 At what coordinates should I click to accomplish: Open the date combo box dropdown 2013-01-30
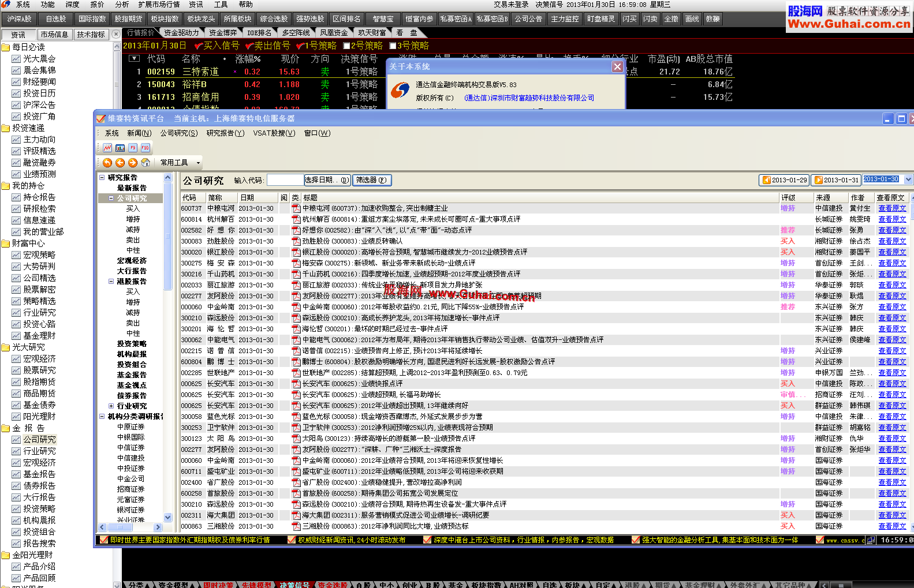tap(908, 180)
